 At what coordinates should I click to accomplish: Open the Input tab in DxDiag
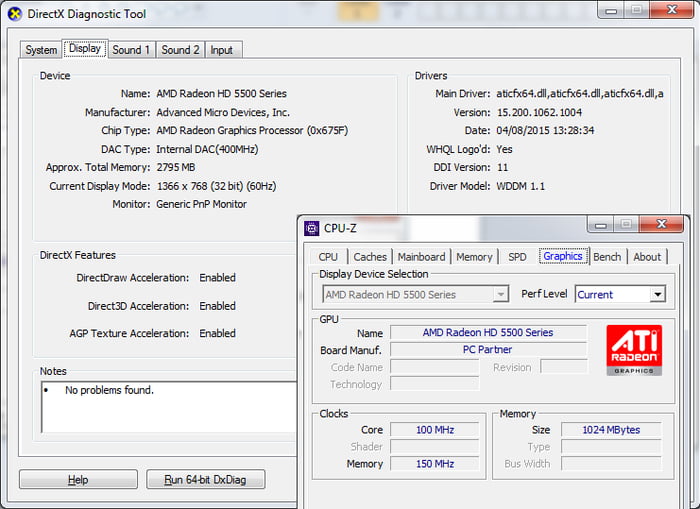222,50
